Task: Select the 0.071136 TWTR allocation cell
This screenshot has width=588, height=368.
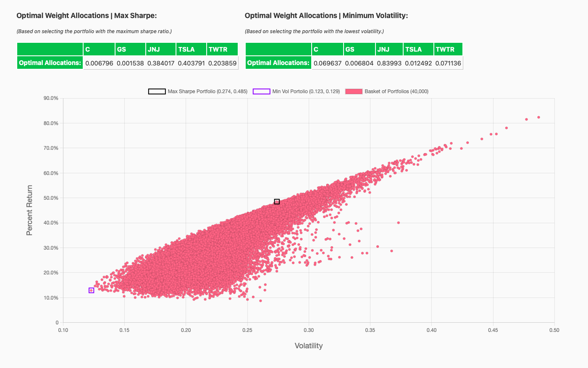Action: (448, 63)
